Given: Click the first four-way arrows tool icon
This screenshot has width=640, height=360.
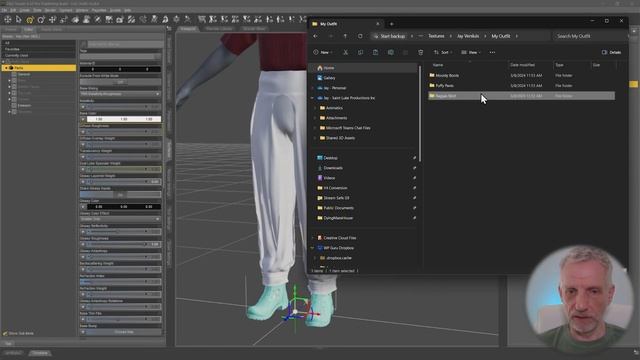Looking at the screenshot, I should coord(8,19).
